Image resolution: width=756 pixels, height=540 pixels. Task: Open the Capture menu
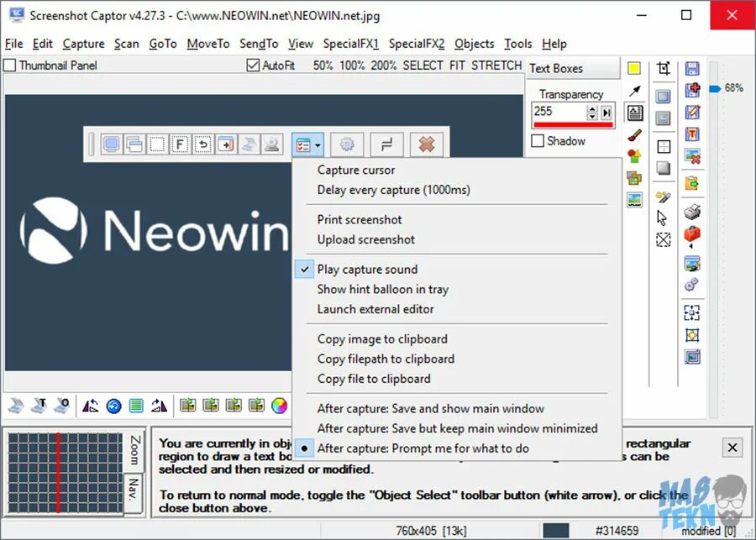[83, 44]
